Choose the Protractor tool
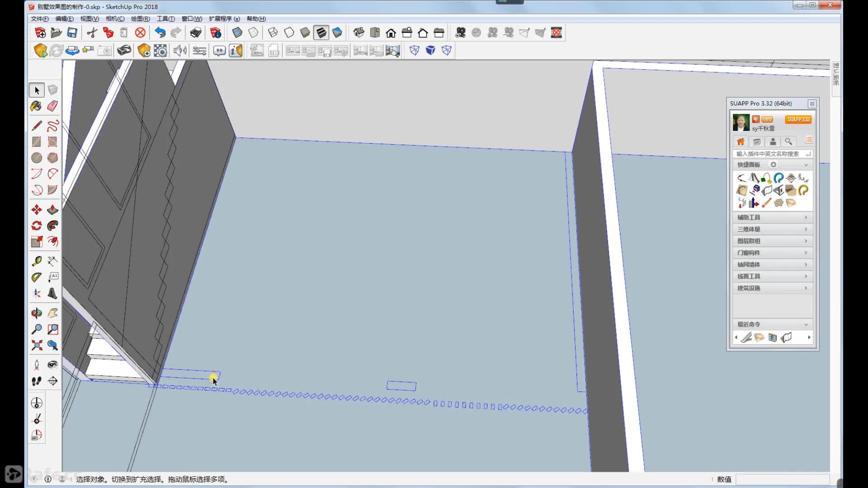This screenshot has width=868, height=488. click(37, 277)
